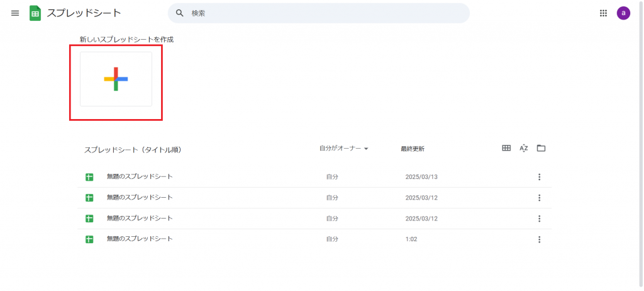Open the spreadsheet last updated 1:02
The image size is (644, 291).
[140, 239]
